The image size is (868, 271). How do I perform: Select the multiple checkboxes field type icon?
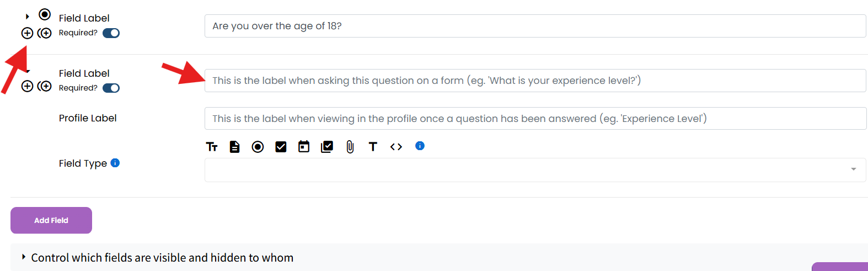click(x=327, y=147)
